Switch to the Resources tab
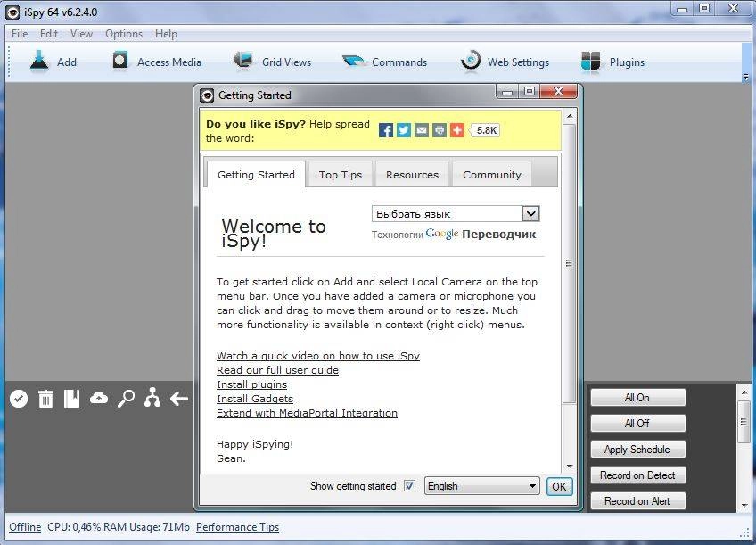756x545 pixels. click(x=412, y=175)
